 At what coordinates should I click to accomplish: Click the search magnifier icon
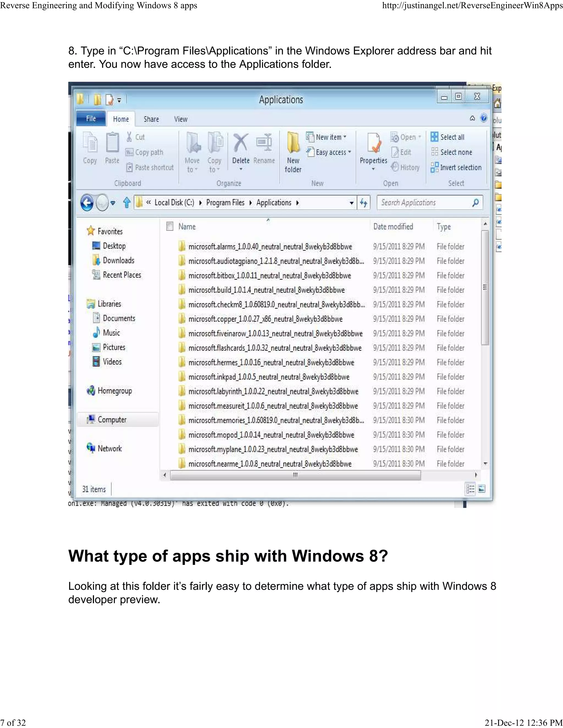tap(476, 202)
